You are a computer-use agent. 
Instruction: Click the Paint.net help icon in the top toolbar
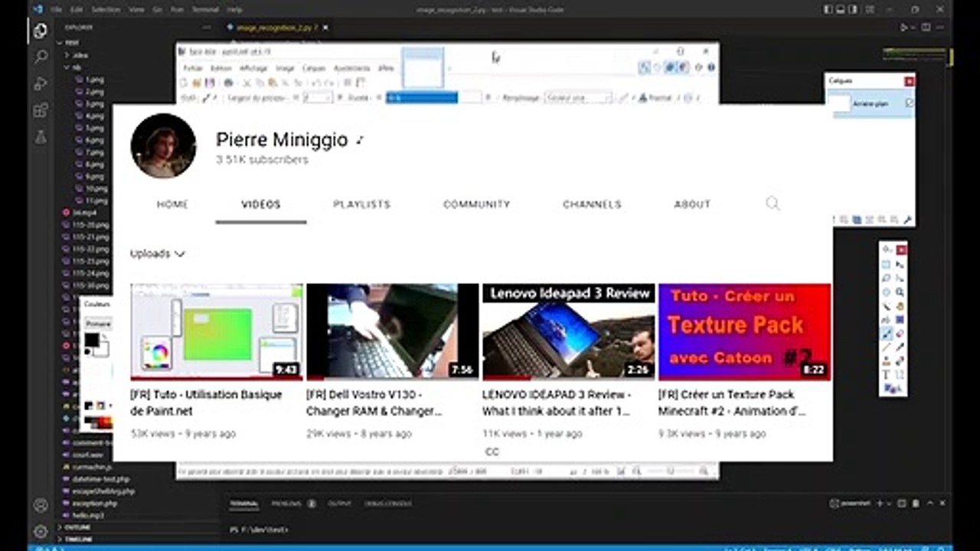pos(711,67)
